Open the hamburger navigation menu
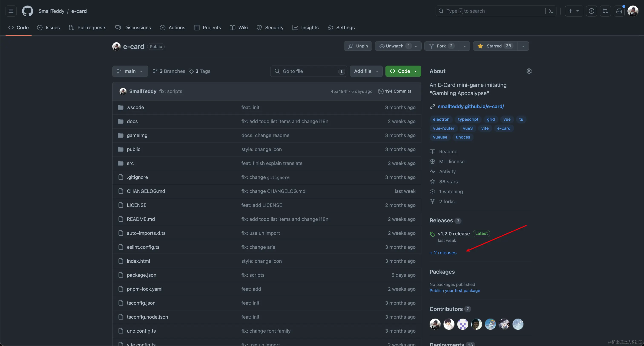This screenshot has height=346, width=644. click(x=11, y=11)
